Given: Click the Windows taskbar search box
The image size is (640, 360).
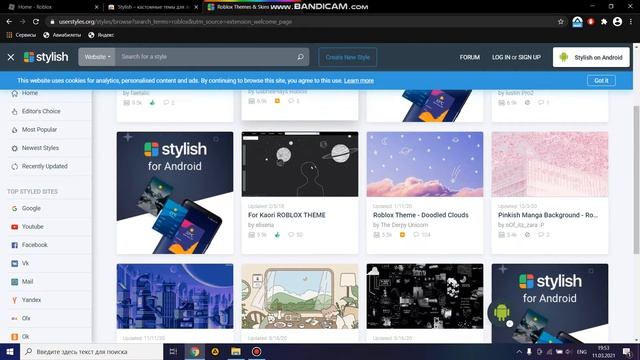Looking at the screenshot, I should pos(91,351).
